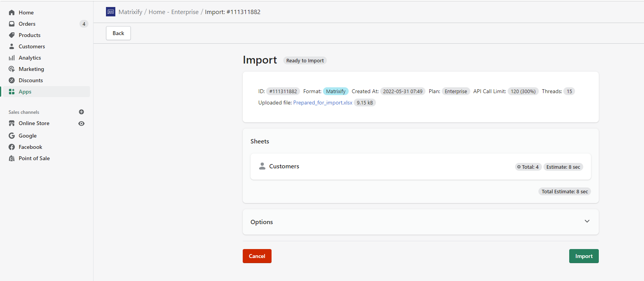Screen dimensions: 644x281
Task: View Online Store using eye icon
Action: [81, 124]
